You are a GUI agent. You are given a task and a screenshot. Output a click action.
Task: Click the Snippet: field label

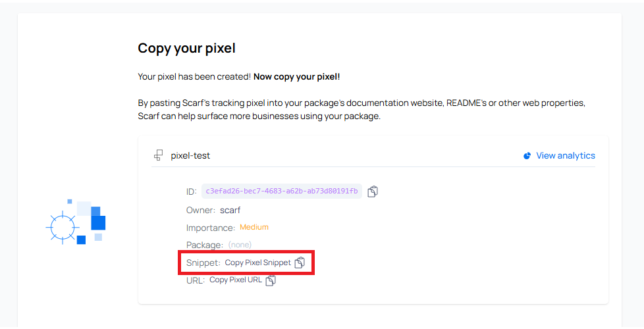[x=203, y=263]
